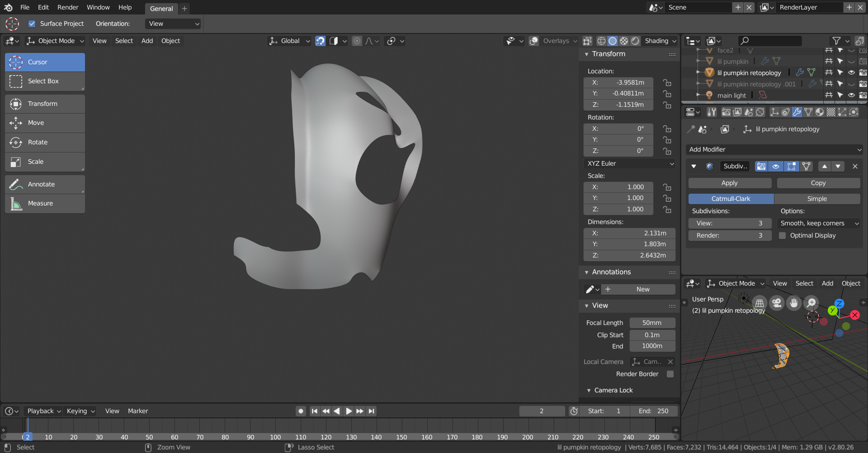Image resolution: width=868 pixels, height=453 pixels.
Task: Lock the X location value
Action: click(x=667, y=83)
